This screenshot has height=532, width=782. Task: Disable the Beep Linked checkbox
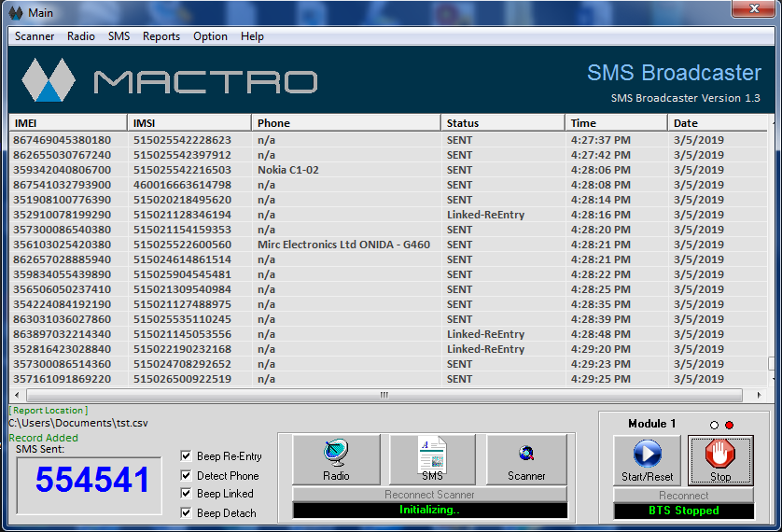click(x=187, y=494)
